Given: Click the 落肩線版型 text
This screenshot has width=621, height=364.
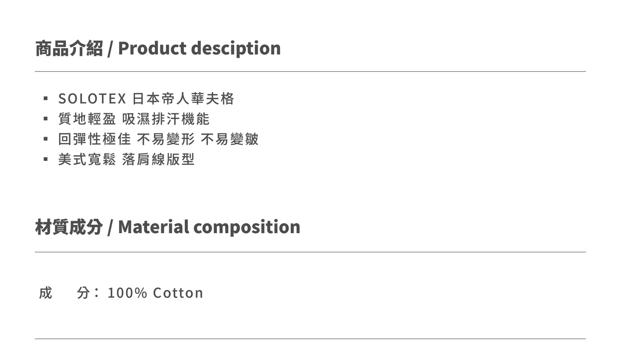Looking at the screenshot, I should point(158,159).
